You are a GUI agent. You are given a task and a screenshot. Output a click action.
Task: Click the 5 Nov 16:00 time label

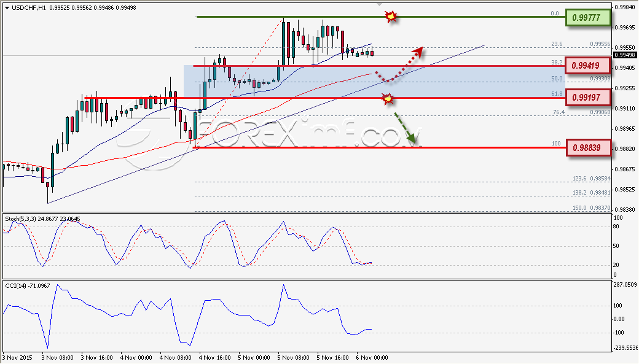(332, 357)
